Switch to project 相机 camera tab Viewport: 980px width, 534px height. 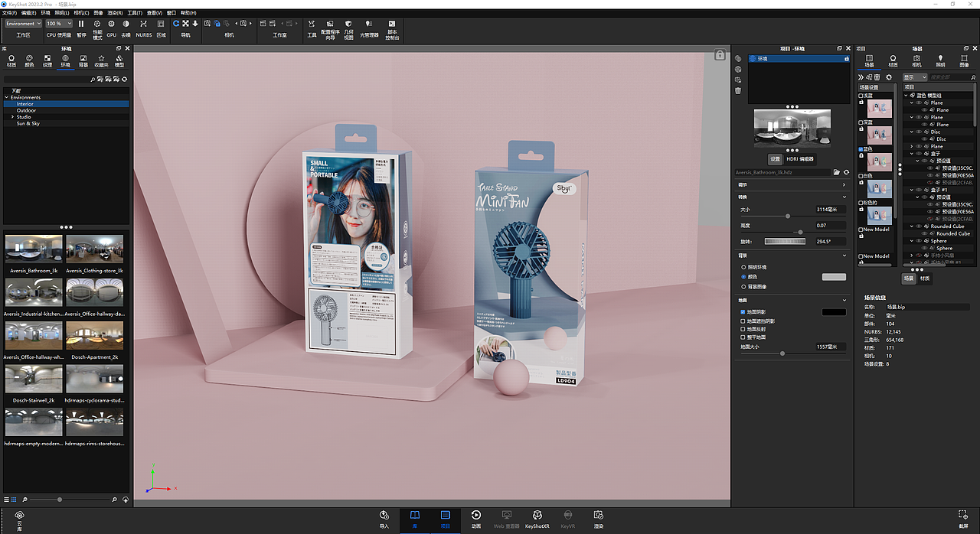tap(916, 61)
